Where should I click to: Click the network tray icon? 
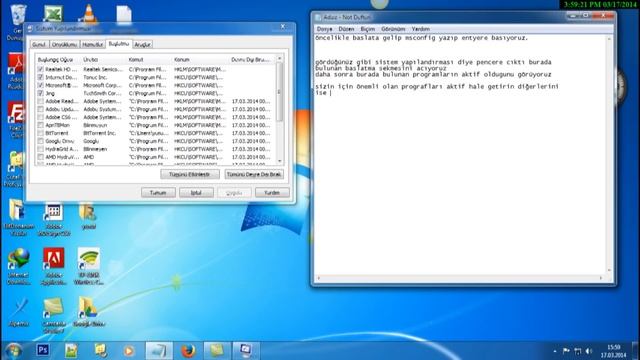pyautogui.click(x=577, y=351)
